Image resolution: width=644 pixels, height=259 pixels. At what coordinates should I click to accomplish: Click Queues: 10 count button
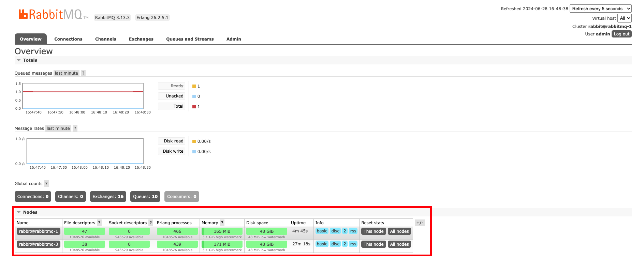(145, 197)
